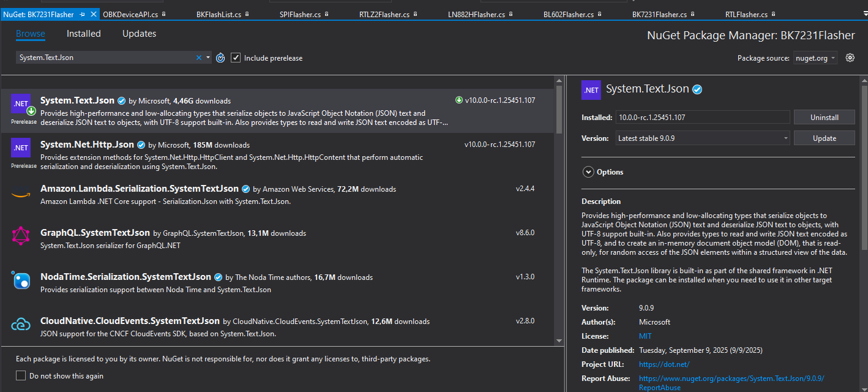Click into the System.Text.Json search field

click(x=104, y=58)
